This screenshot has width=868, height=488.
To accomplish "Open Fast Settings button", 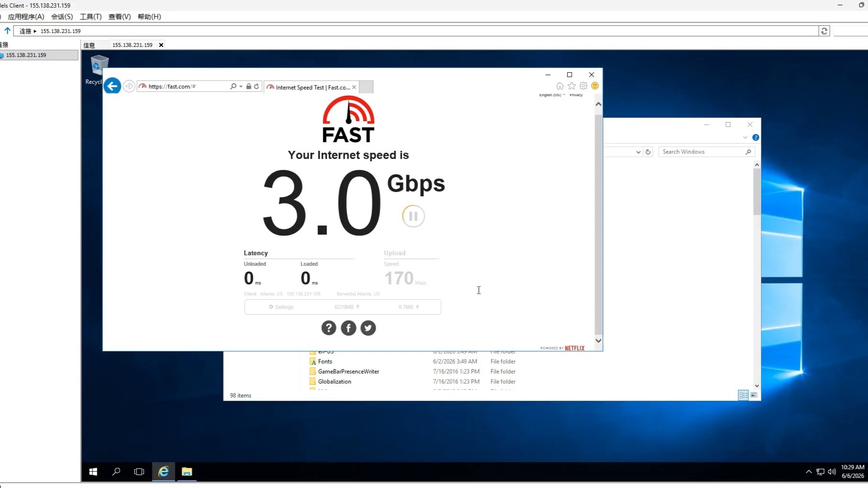I will pyautogui.click(x=281, y=307).
